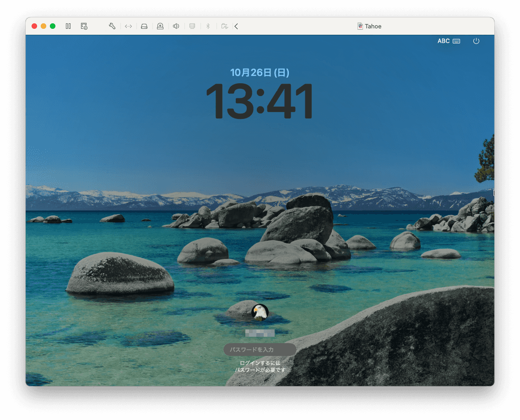This screenshot has height=420, width=520.
Task: Pause the virtual machine
Action: (x=68, y=26)
